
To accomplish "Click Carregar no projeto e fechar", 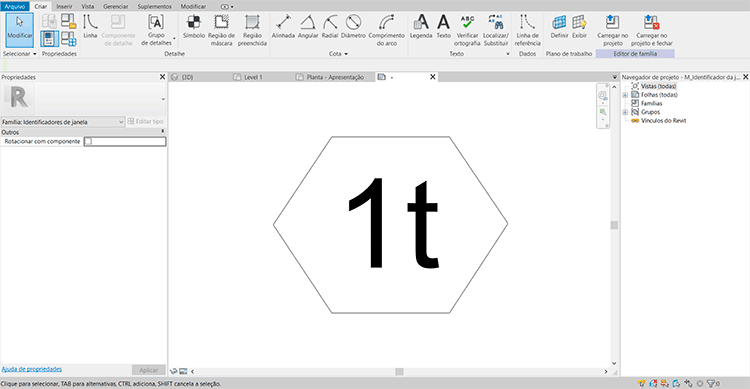I will coord(651,30).
